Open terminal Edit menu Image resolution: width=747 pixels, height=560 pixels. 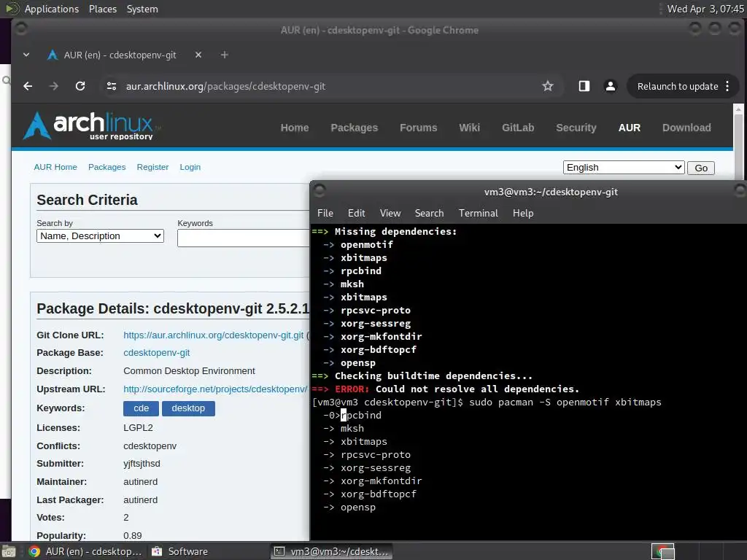356,214
